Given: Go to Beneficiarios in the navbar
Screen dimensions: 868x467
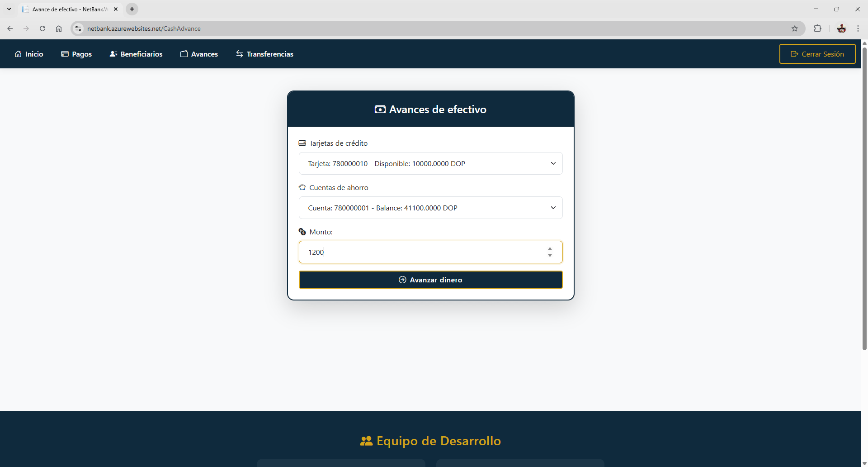Looking at the screenshot, I should point(136,54).
